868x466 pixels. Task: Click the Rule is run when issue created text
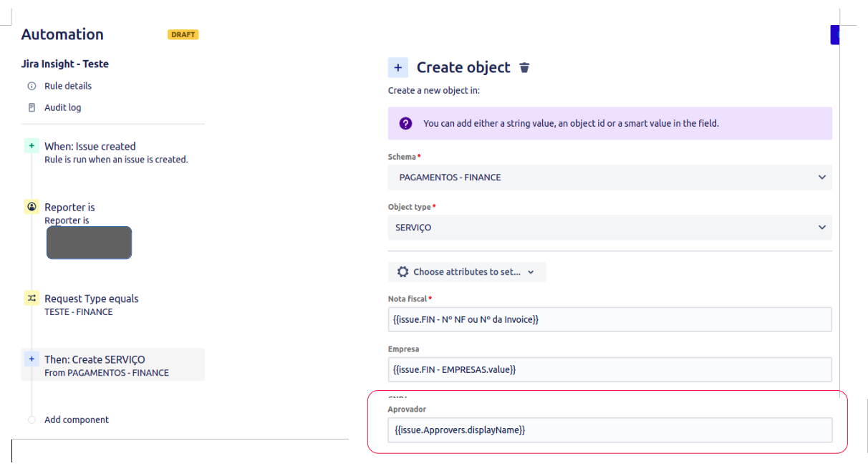(x=116, y=160)
